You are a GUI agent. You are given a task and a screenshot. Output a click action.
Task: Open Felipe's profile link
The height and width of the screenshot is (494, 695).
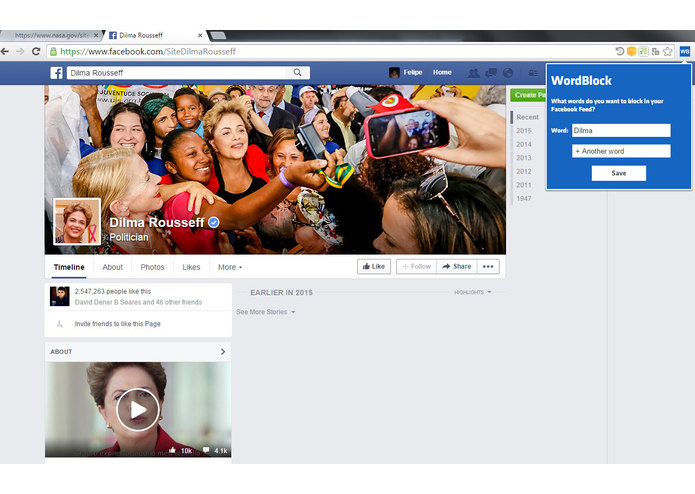click(x=412, y=72)
